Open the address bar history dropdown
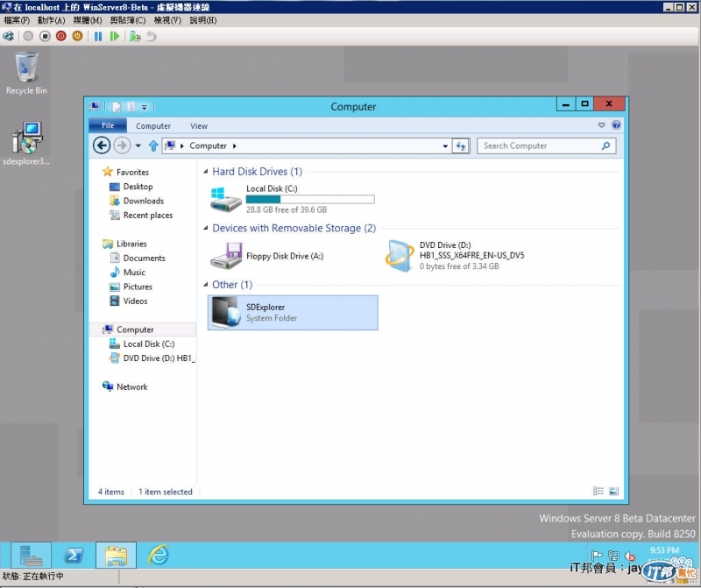This screenshot has width=701, height=588. pyautogui.click(x=445, y=145)
